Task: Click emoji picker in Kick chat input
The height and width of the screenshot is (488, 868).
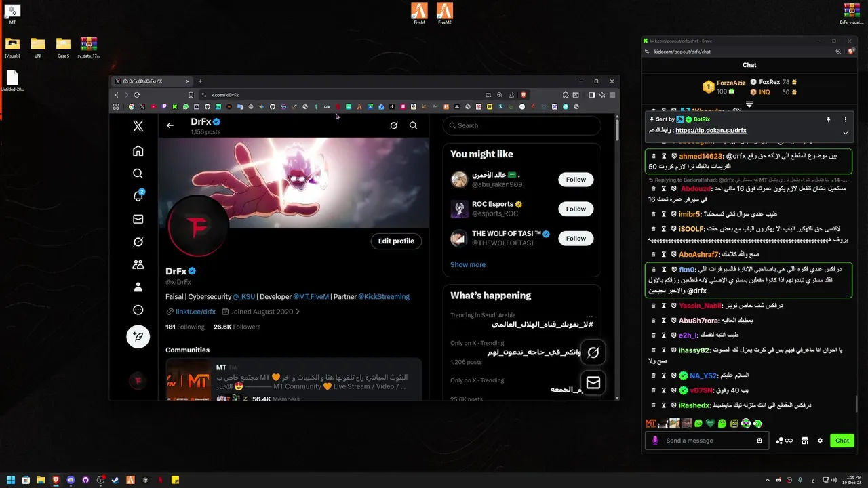Action: click(759, 441)
